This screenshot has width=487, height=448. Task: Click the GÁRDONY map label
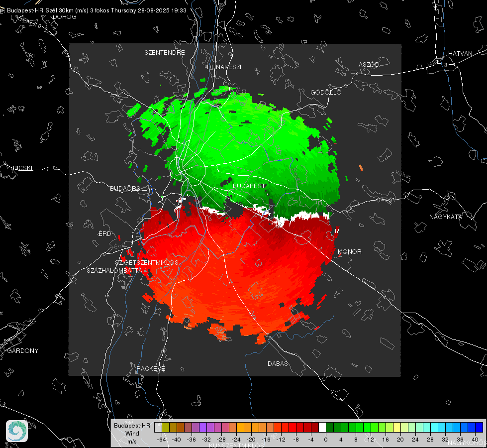(23, 351)
